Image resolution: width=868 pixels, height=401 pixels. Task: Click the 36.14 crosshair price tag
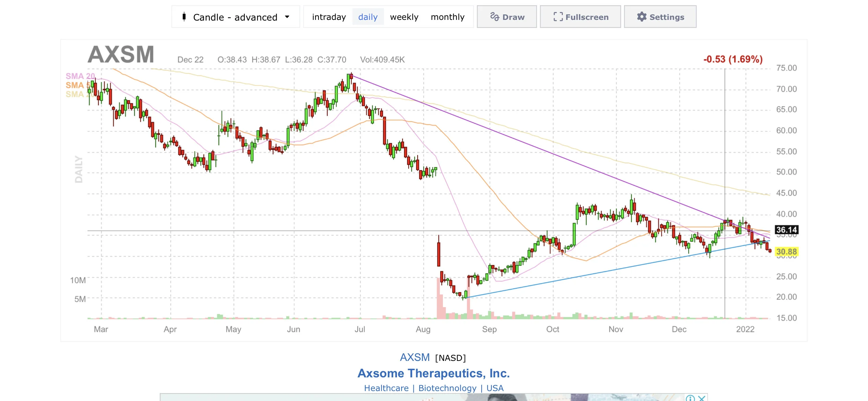787,230
